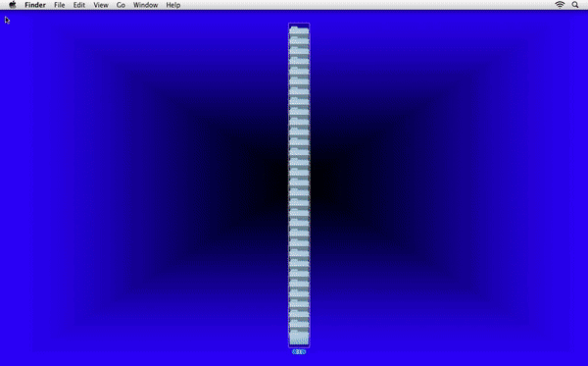Open the Go menu
The width and height of the screenshot is (588, 366).
121,5
